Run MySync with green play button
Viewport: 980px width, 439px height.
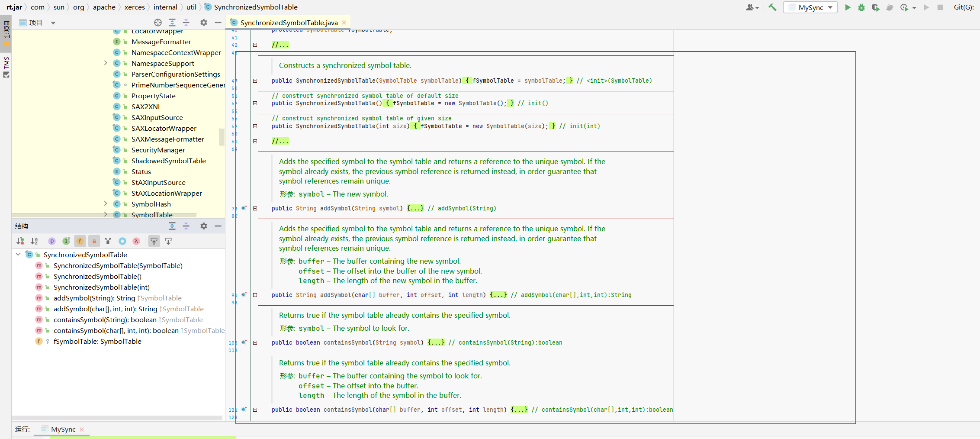(x=848, y=7)
